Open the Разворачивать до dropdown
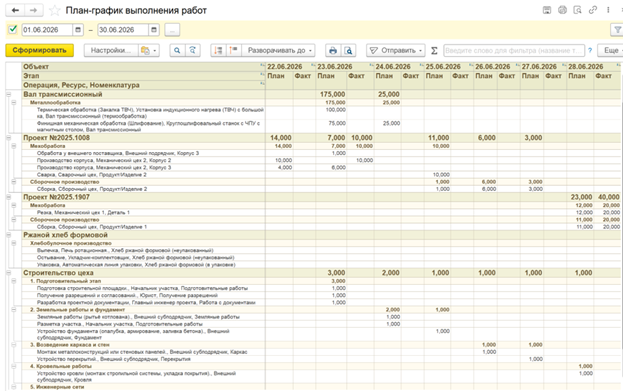Image resolution: width=623 pixels, height=391 pixels. 278,50
